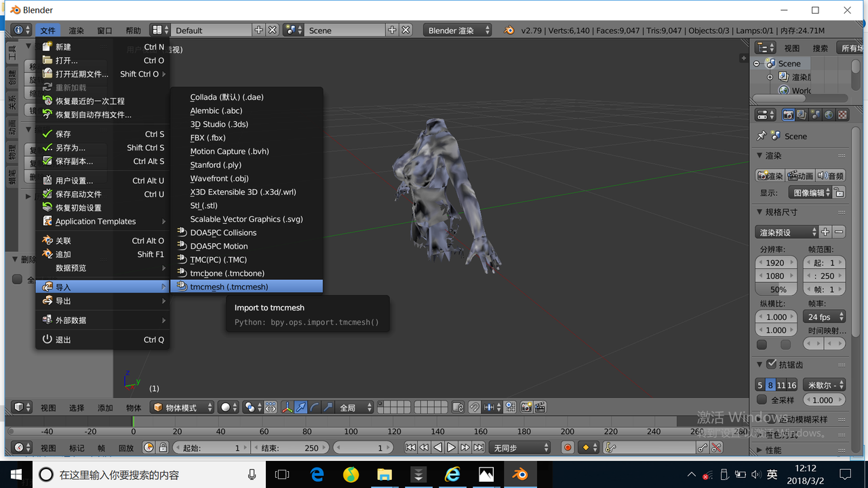This screenshot has width=868, height=488.
Task: Select the rotate manipulator arc icon
Action: [315, 407]
